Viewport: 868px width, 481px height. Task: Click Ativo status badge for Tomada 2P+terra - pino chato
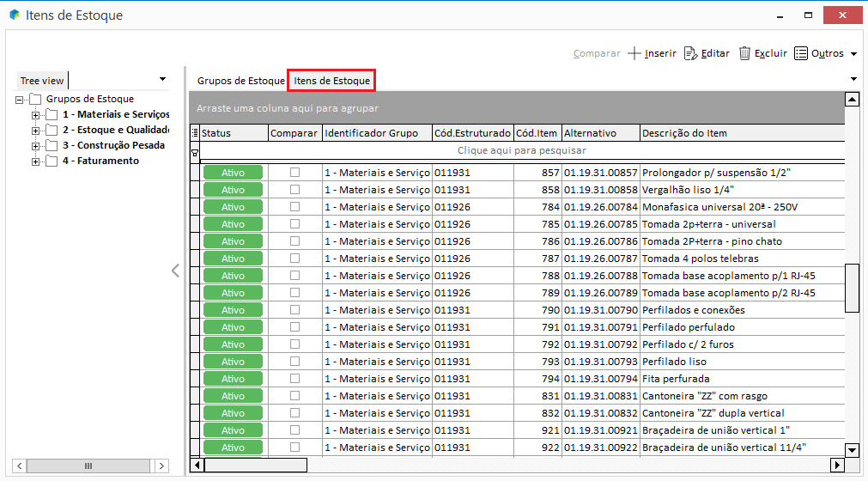[x=233, y=241]
